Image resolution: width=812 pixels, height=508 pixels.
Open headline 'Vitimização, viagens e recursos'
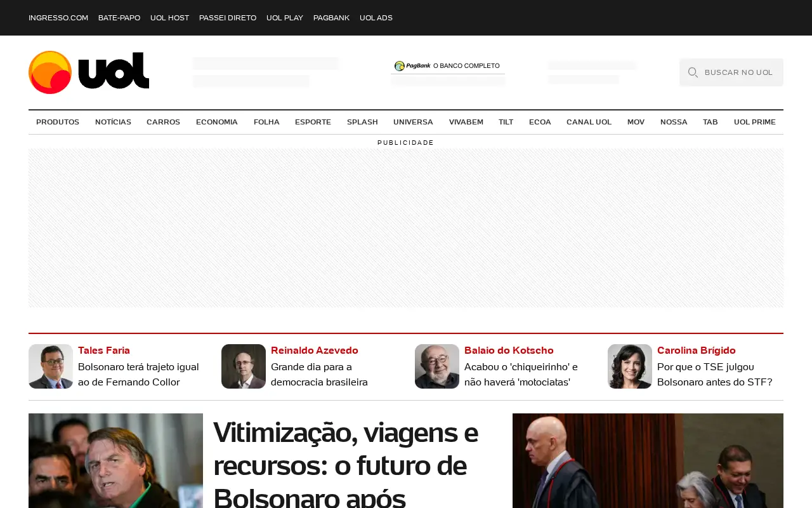(346, 464)
